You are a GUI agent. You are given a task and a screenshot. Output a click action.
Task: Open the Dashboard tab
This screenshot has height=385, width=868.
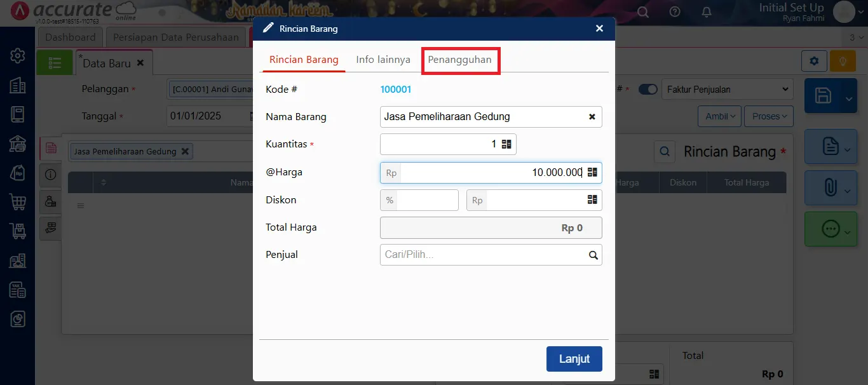tap(70, 37)
